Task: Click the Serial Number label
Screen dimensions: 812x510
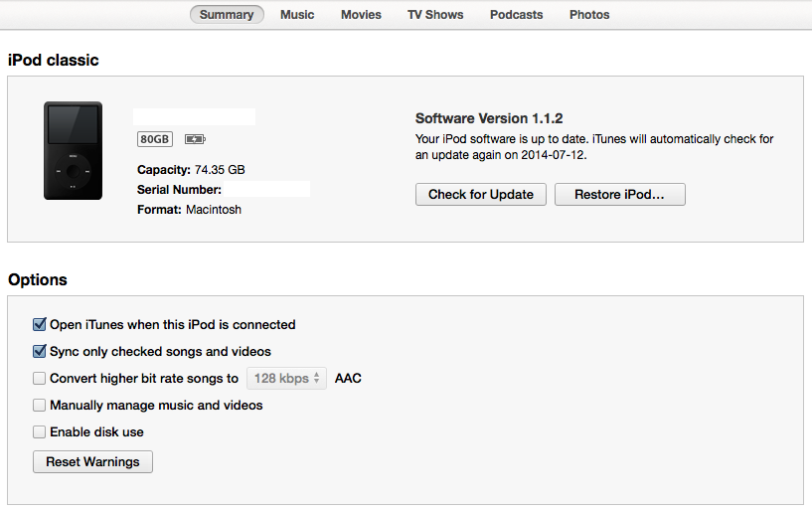Action: click(x=179, y=190)
